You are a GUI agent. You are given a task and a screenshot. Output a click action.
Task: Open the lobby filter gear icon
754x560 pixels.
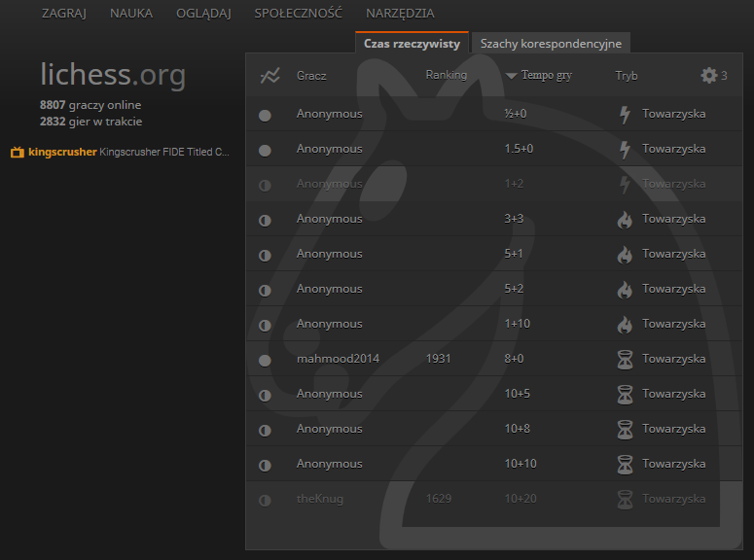coord(709,76)
